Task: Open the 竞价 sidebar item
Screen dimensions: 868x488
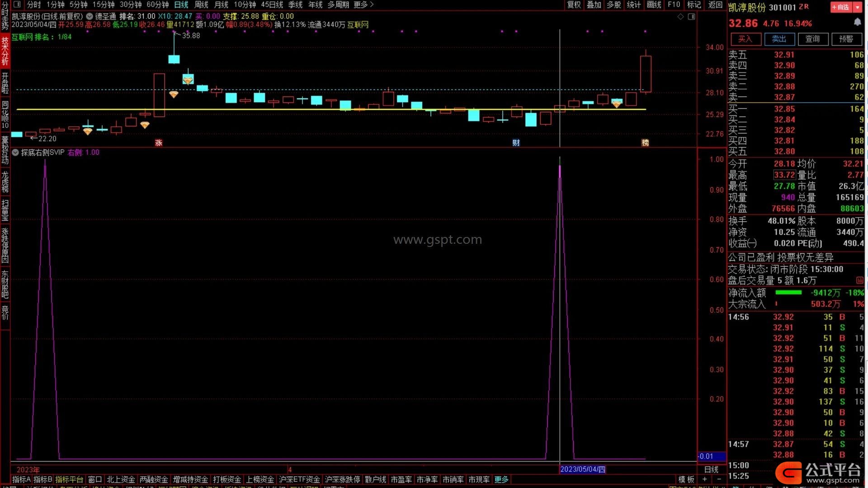Action: [5, 313]
